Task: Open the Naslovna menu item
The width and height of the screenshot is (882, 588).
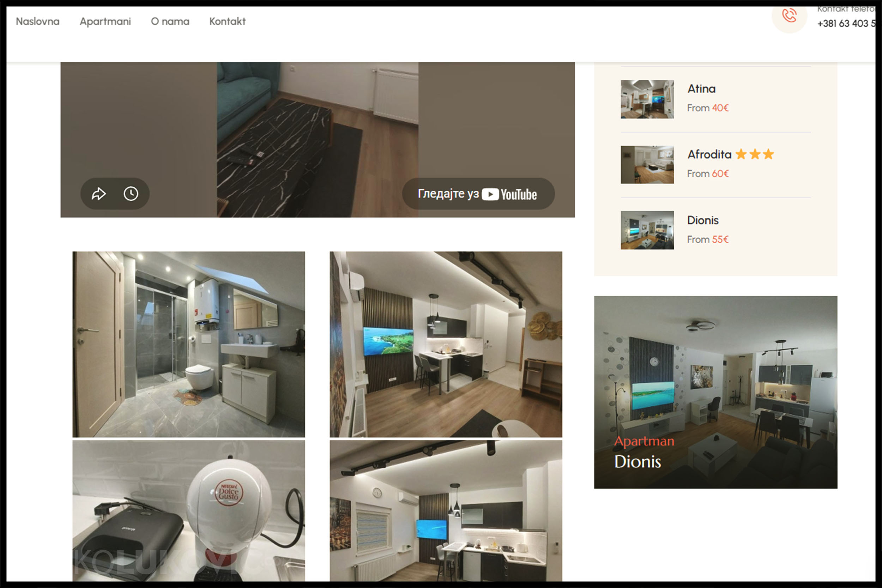Action: (x=37, y=22)
